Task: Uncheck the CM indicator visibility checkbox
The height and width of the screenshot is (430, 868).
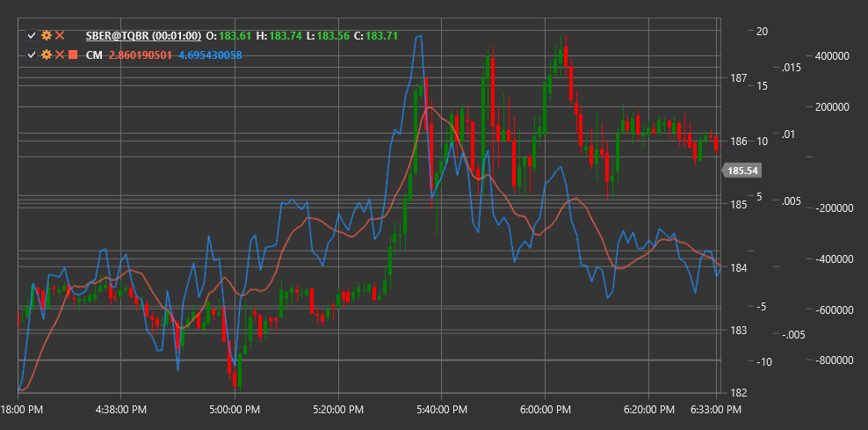Action: (x=32, y=55)
